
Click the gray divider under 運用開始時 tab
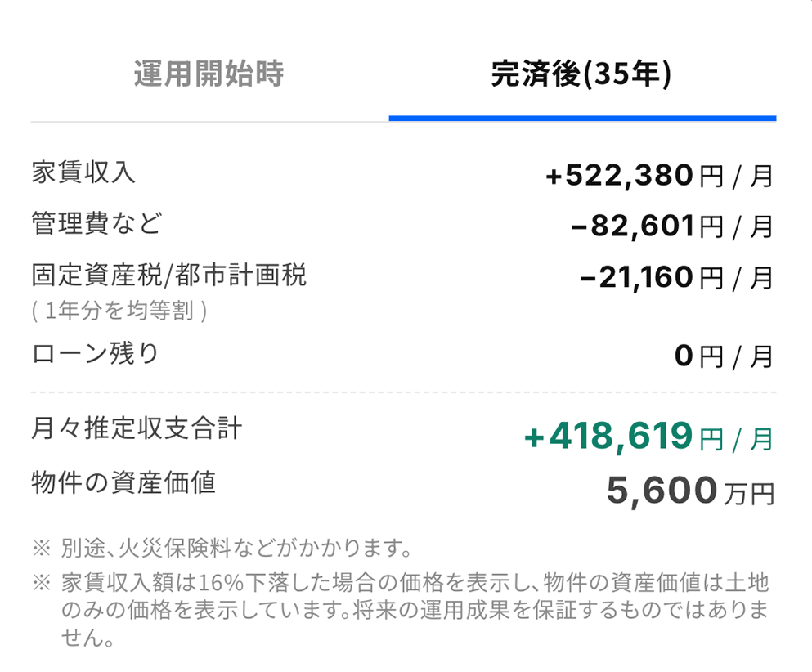pyautogui.click(x=209, y=122)
